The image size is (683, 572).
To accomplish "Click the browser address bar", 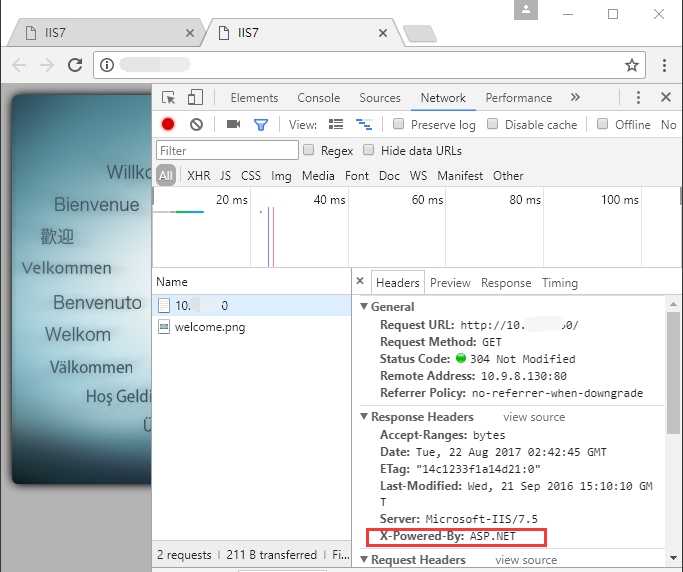I will 368,65.
